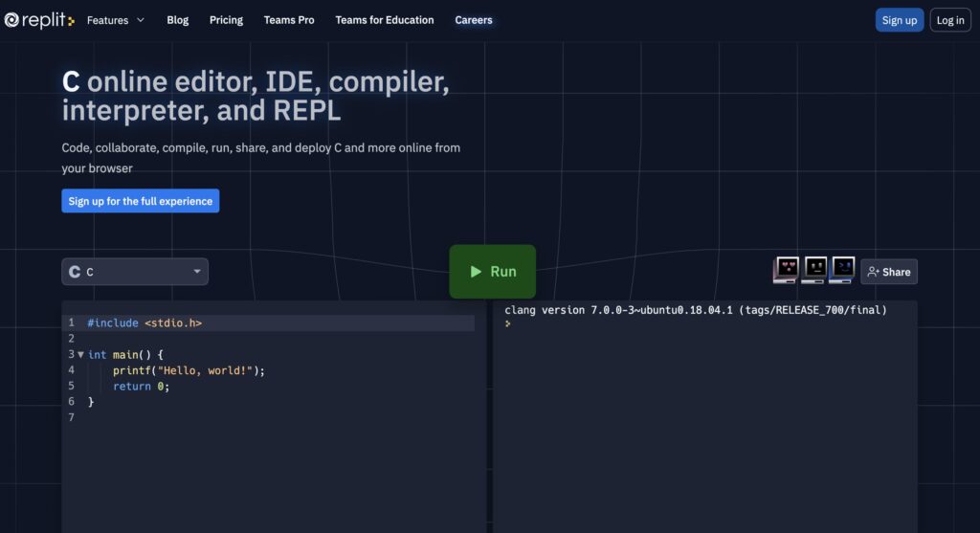Screen dimensions: 980x533
Task: Visit the Careers page
Action: point(474,20)
